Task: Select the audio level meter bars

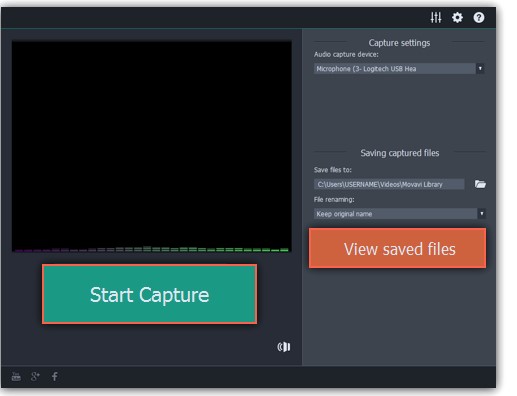Action: (152, 249)
